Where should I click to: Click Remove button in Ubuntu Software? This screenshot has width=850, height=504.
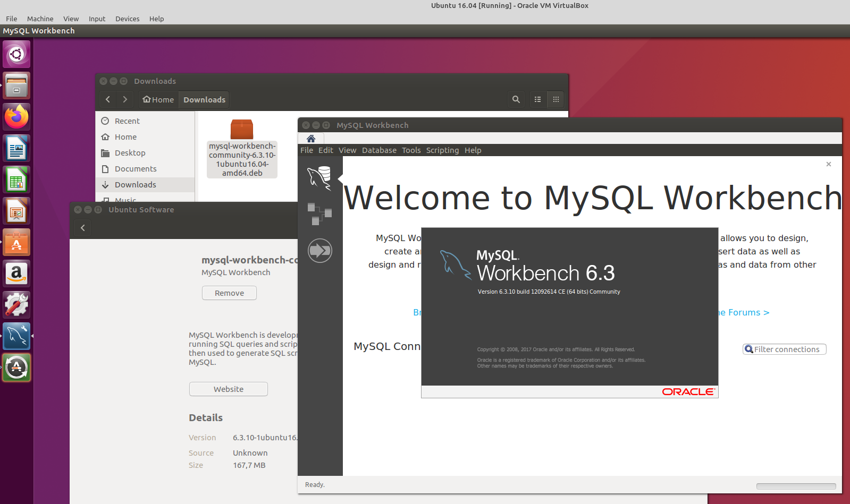229,293
